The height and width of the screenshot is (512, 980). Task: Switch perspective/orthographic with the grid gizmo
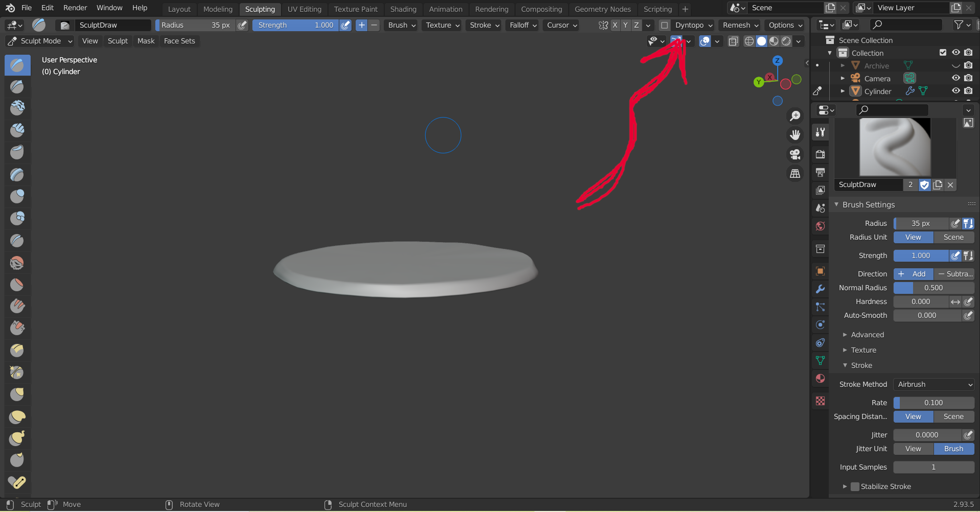795,174
